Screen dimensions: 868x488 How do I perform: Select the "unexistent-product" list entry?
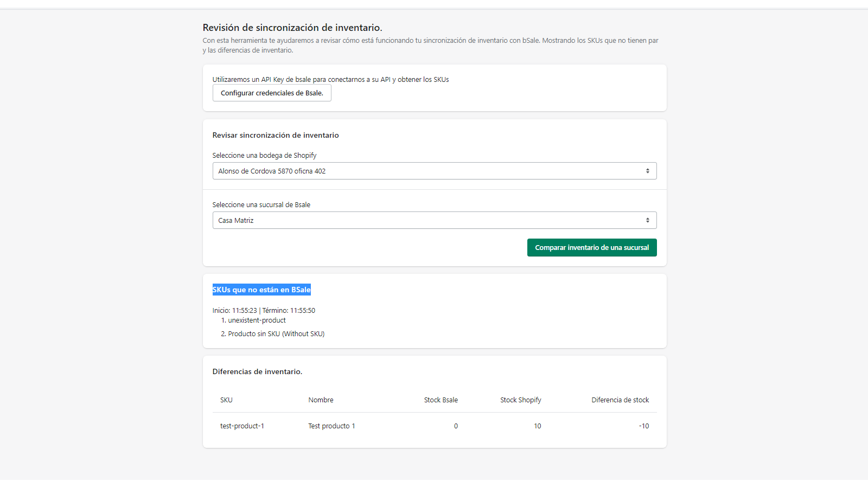[x=257, y=320]
